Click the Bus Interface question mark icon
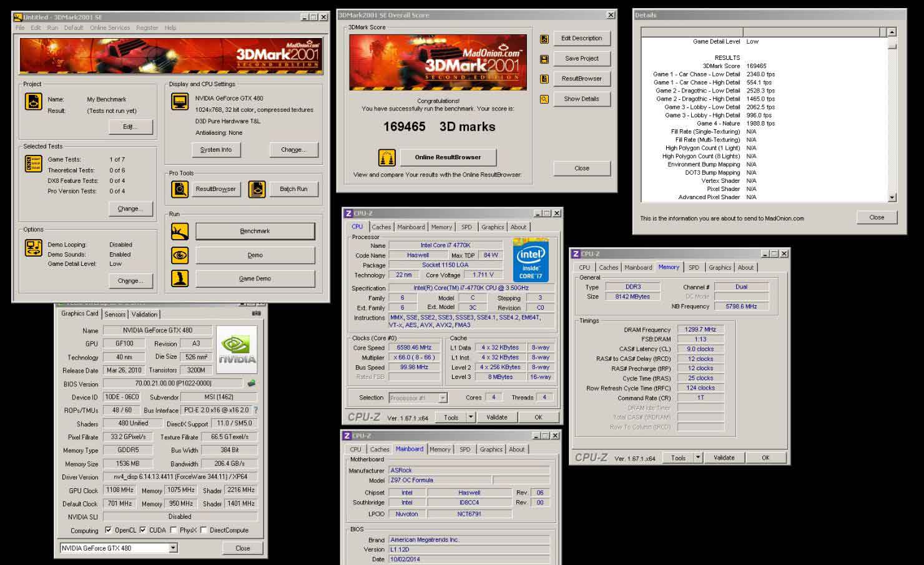 pos(255,410)
